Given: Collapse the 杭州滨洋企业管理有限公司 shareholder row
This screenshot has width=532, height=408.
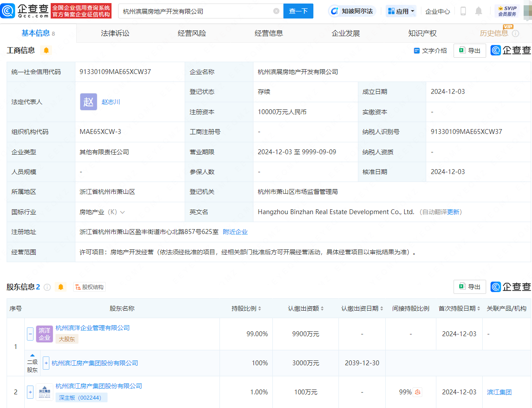Looking at the screenshot, I should (x=30, y=334).
